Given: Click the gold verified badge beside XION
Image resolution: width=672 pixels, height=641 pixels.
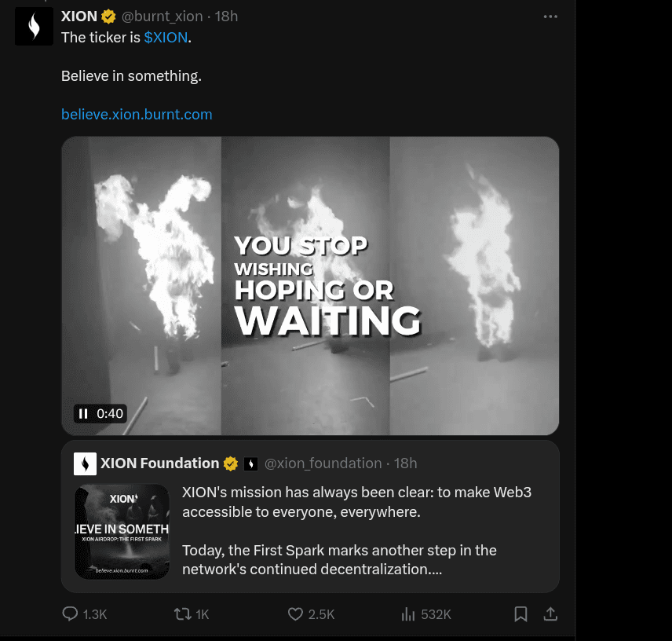Looking at the screenshot, I should (x=108, y=16).
